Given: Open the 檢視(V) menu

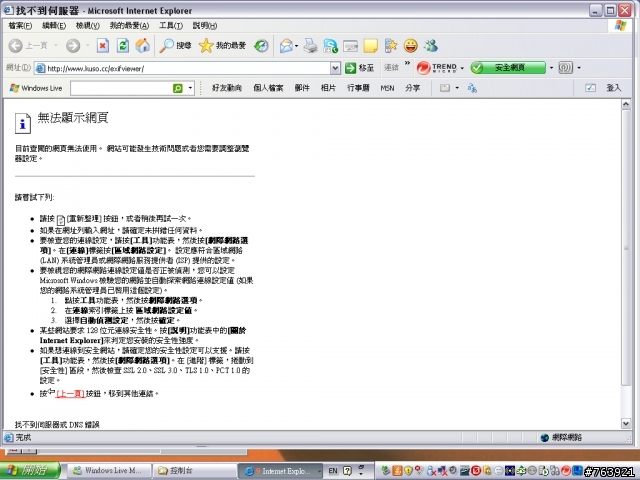Looking at the screenshot, I should point(88,25).
